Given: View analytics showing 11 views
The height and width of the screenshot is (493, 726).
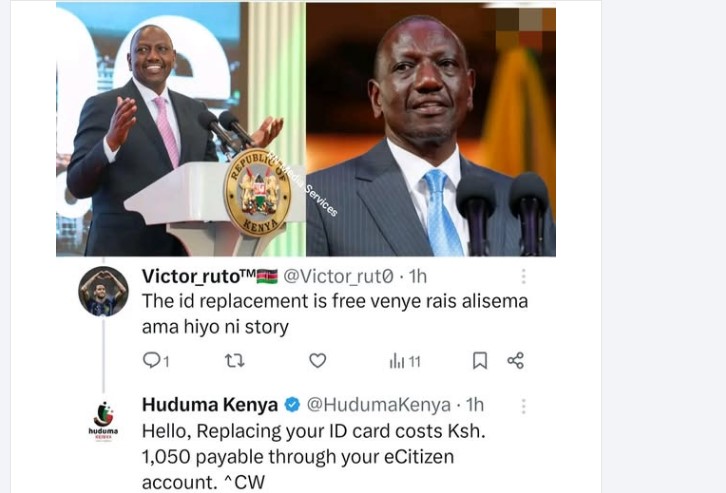Looking at the screenshot, I should click(405, 361).
